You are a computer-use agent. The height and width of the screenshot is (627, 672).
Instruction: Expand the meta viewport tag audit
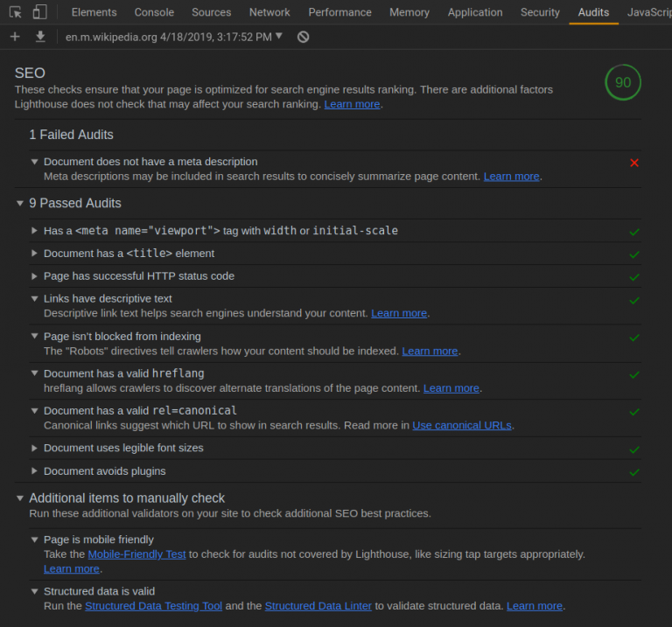point(35,230)
